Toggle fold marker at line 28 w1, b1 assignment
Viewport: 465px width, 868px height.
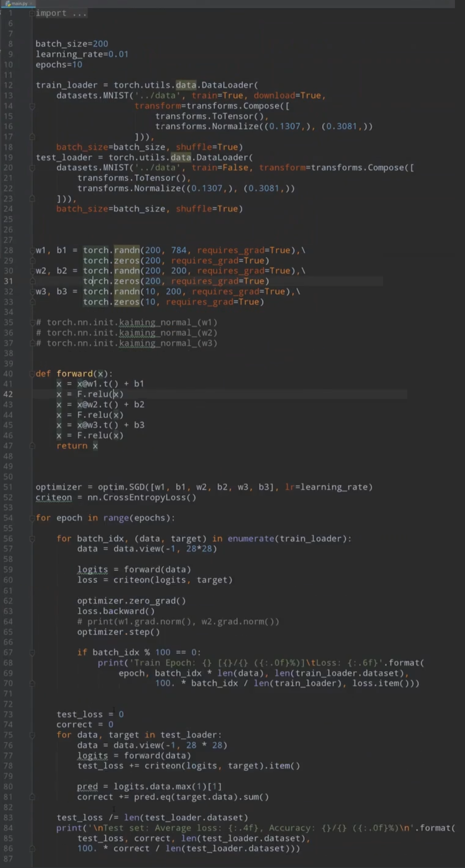point(32,250)
